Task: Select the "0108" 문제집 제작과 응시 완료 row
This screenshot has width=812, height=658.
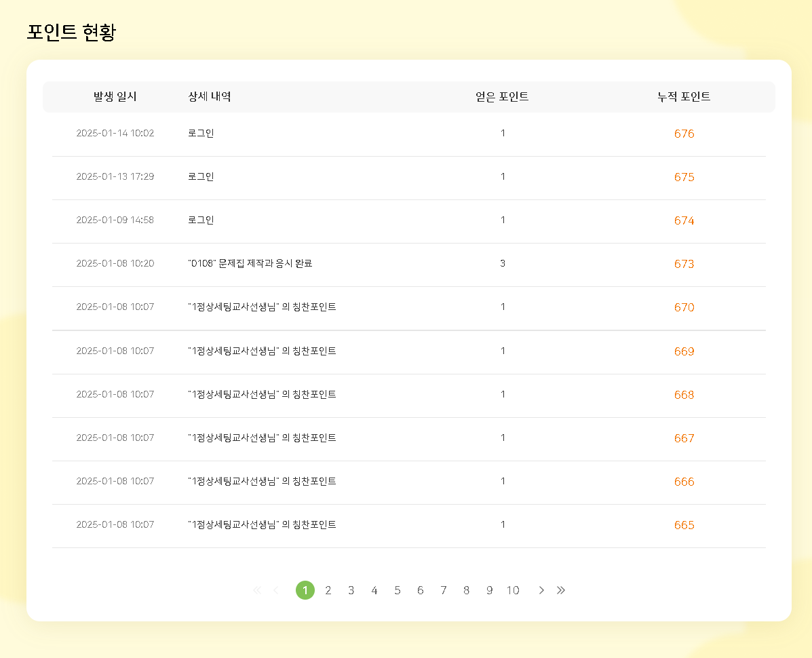Action: [x=250, y=264]
